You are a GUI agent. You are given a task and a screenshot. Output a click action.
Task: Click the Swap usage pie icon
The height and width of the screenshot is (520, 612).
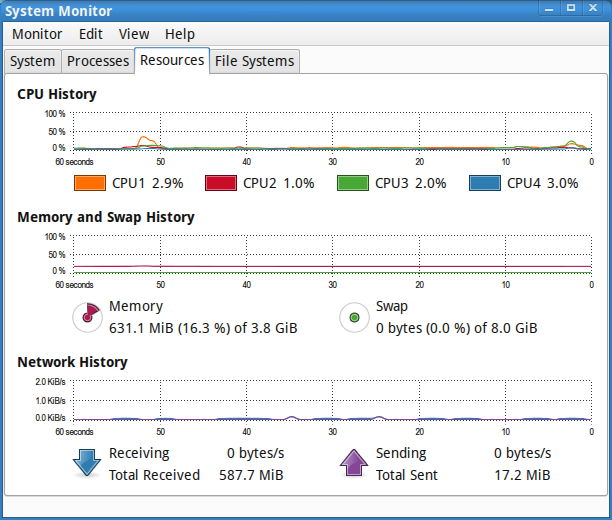[x=354, y=318]
